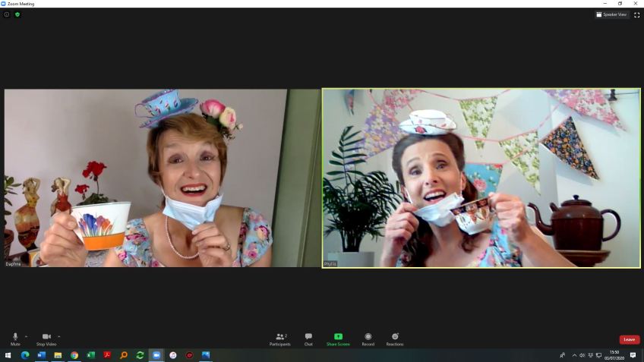
Task: Open the Participants panel
Action: pos(279,338)
